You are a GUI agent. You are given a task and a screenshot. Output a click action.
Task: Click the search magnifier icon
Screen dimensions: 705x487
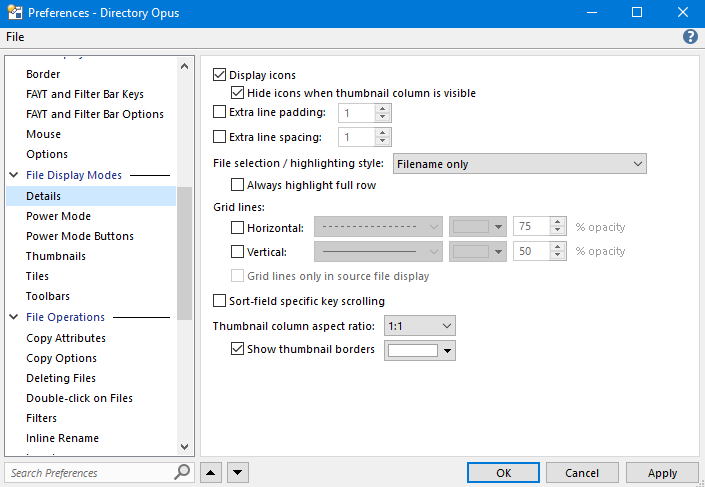pyautogui.click(x=182, y=472)
